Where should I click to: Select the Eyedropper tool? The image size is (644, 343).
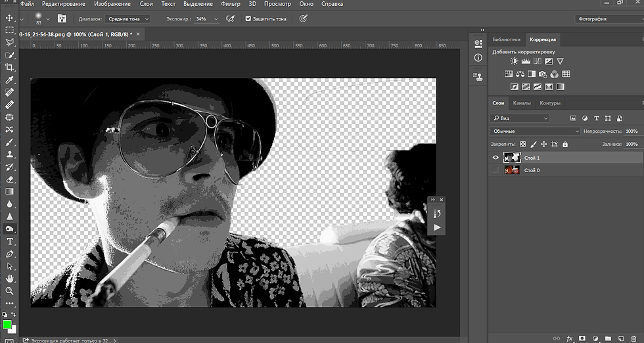(x=9, y=80)
